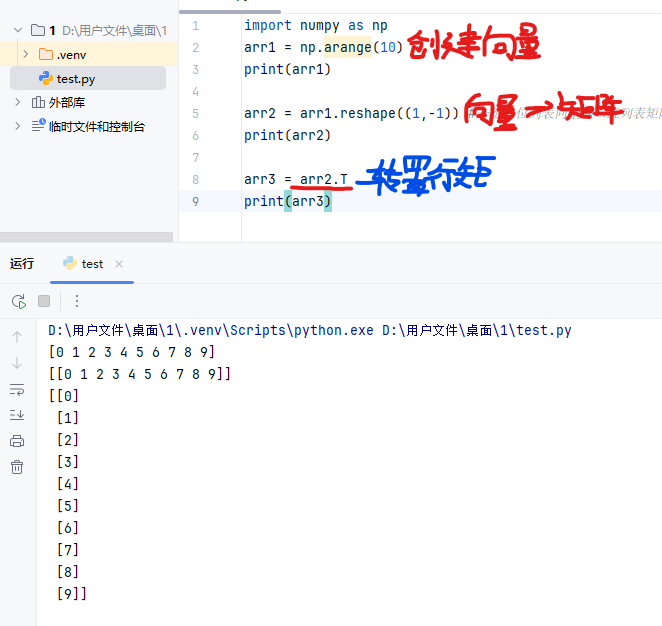The height and width of the screenshot is (626, 662).
Task: Click the 运行 panel label
Action: pos(22,264)
